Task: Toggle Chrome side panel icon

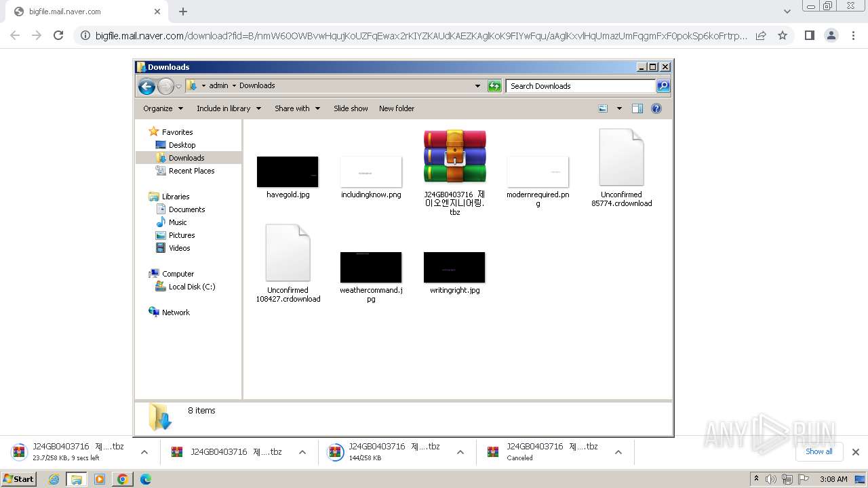Action: [809, 35]
